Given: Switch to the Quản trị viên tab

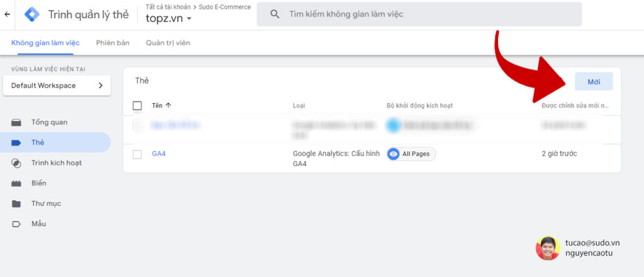Looking at the screenshot, I should tap(168, 43).
